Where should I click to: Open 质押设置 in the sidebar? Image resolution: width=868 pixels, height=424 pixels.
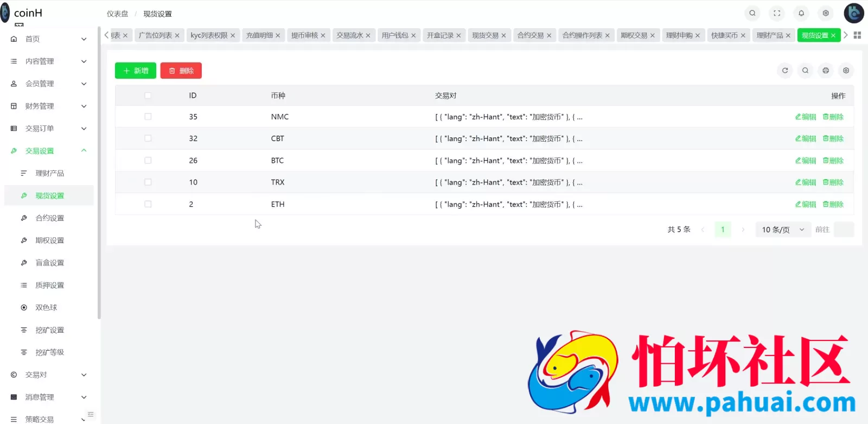49,285
